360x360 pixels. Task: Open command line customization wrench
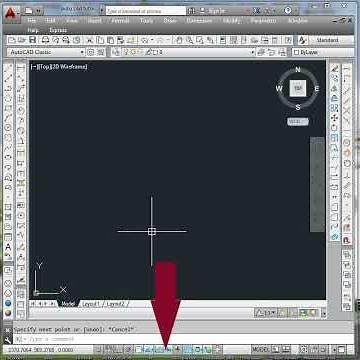click(x=8, y=340)
